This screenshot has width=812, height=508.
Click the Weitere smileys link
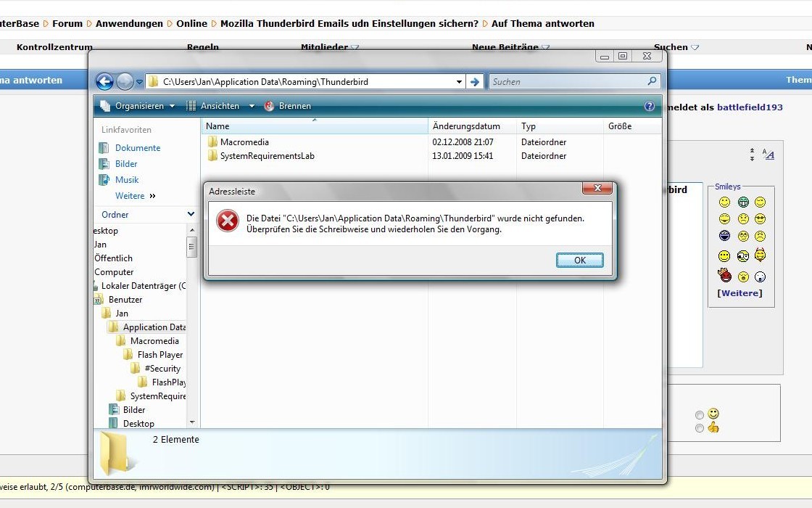coord(739,293)
